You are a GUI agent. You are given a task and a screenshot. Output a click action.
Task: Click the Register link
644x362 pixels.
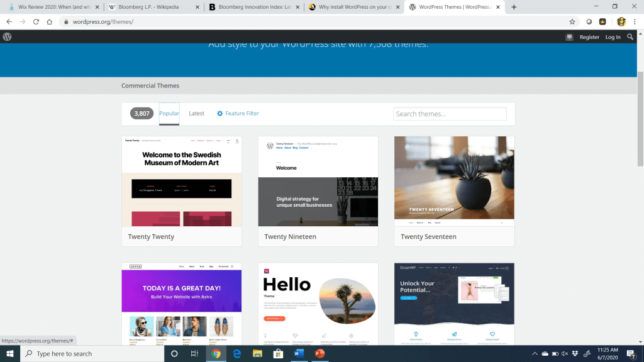tap(589, 37)
